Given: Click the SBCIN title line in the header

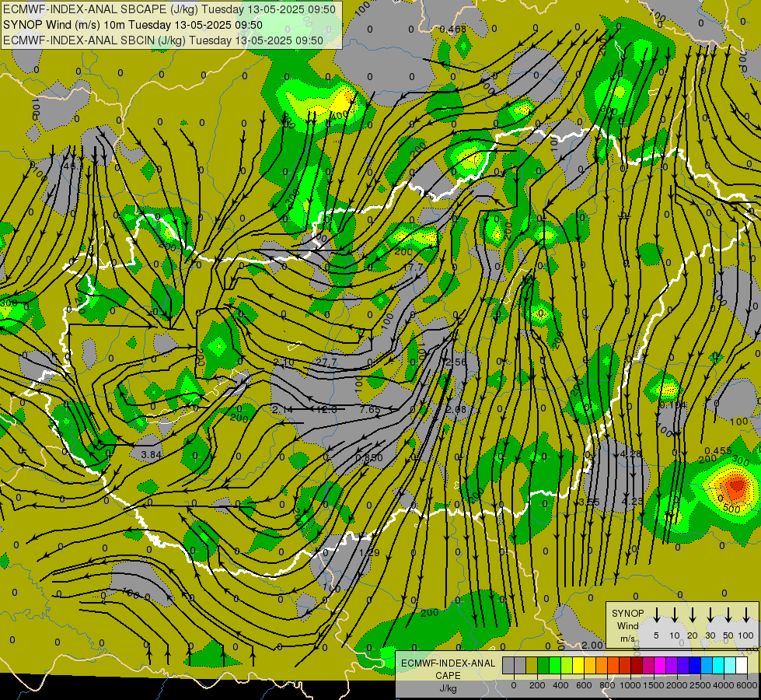Looking at the screenshot, I should [x=163, y=40].
